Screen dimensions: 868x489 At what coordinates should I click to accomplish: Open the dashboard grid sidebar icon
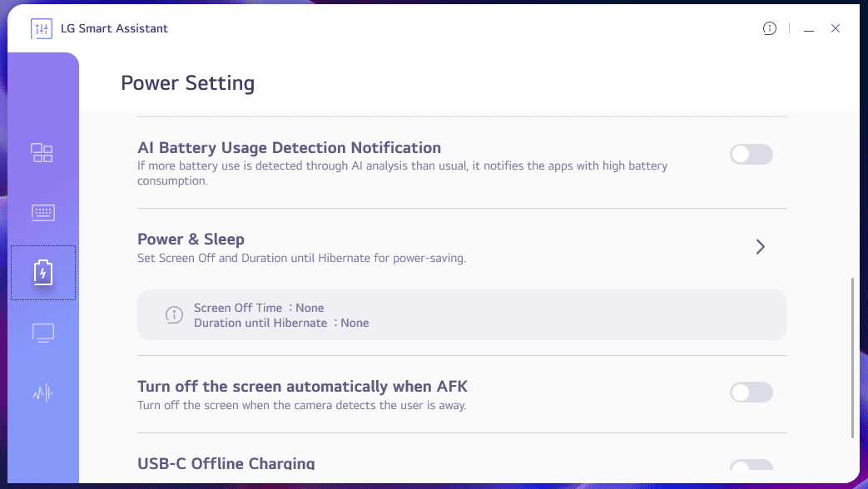point(42,153)
